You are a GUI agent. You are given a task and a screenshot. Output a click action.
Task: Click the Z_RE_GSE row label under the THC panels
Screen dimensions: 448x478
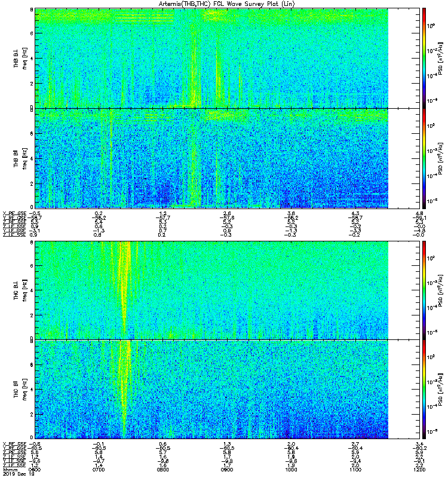coord(14,452)
